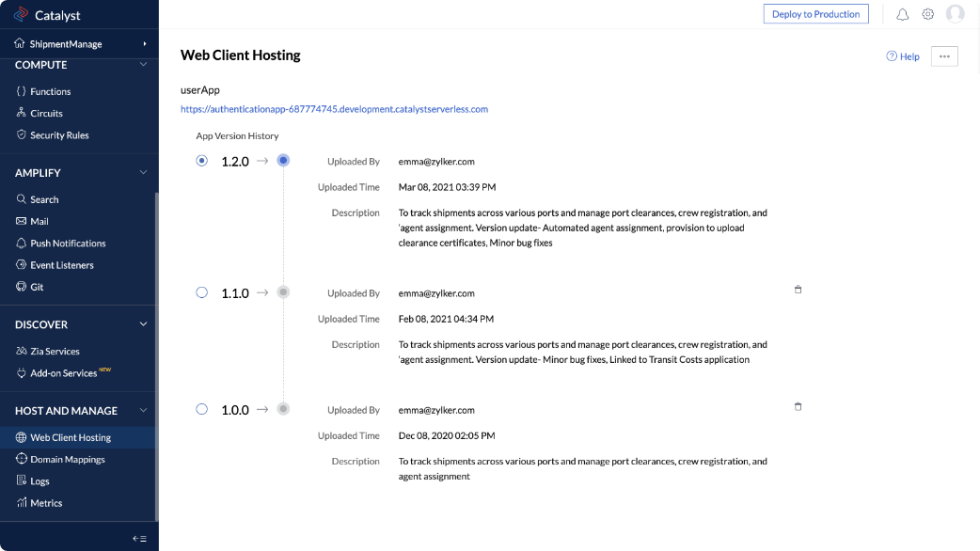Open Zia Services page

pyautogui.click(x=55, y=351)
